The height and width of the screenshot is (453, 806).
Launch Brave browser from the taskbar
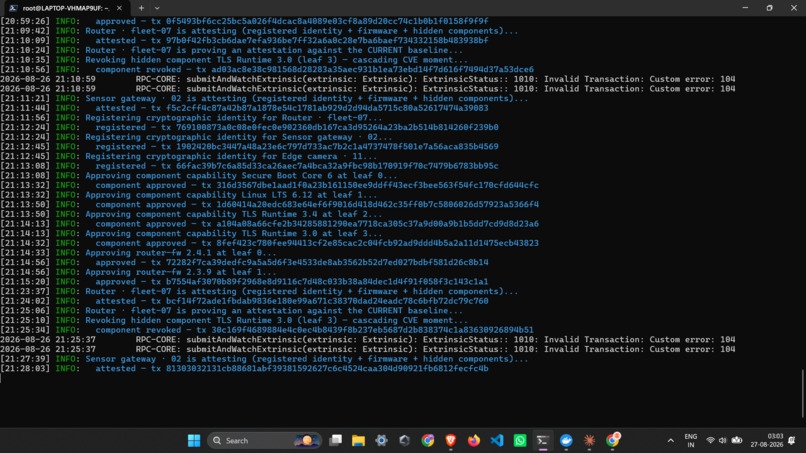(451, 441)
